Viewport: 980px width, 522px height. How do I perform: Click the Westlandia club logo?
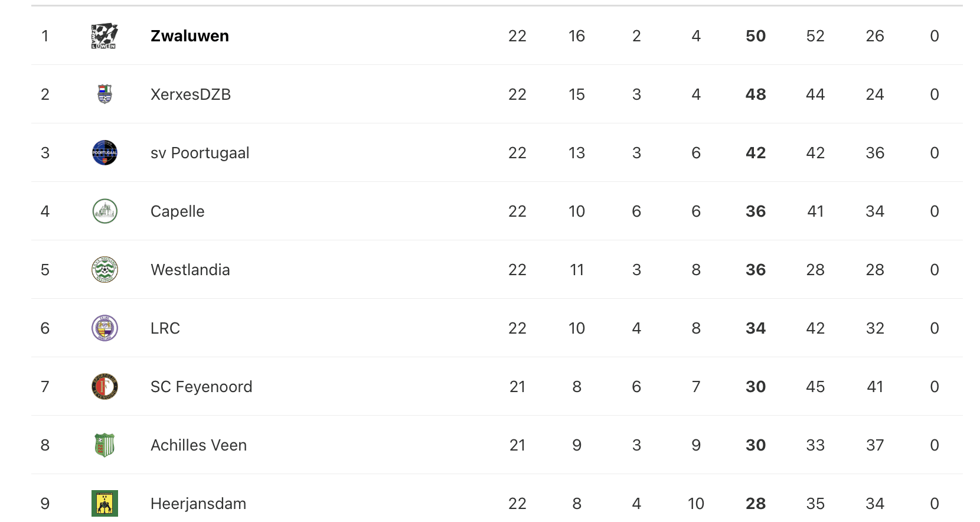coord(104,270)
